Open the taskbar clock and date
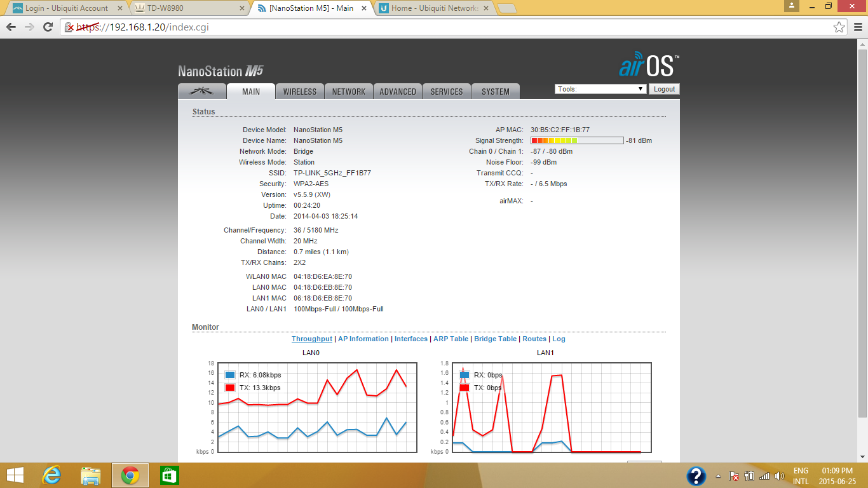 point(839,476)
